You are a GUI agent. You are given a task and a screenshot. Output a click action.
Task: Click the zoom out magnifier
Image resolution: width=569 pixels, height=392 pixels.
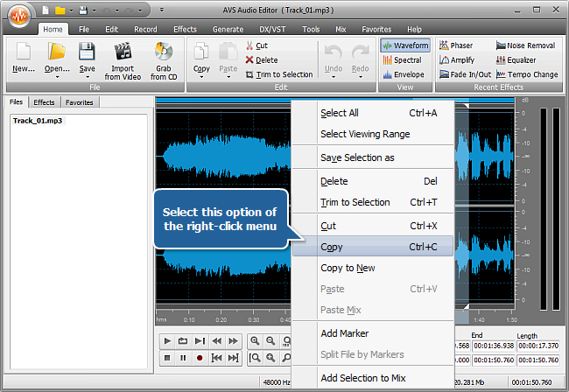pos(270,341)
